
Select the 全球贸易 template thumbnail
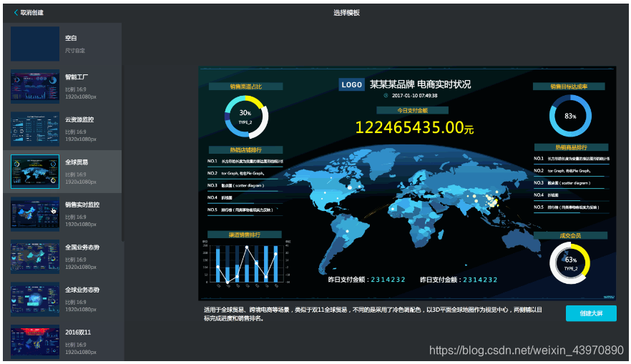pos(35,172)
